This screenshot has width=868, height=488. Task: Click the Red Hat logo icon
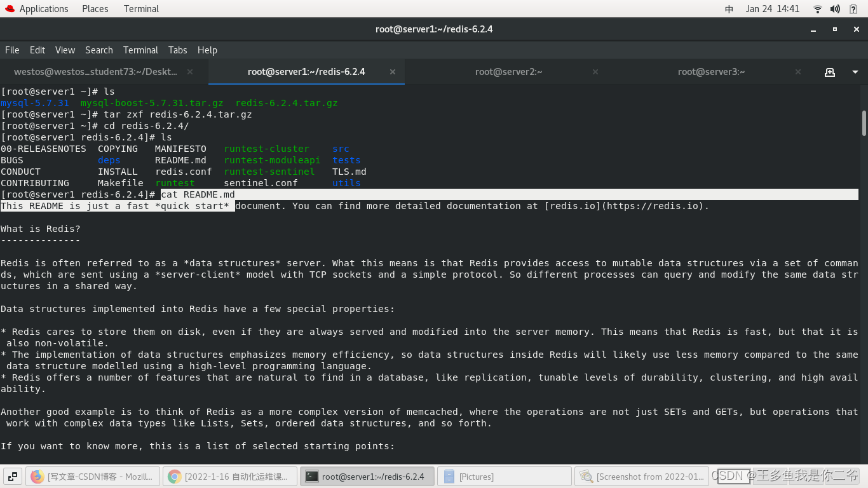click(x=10, y=9)
